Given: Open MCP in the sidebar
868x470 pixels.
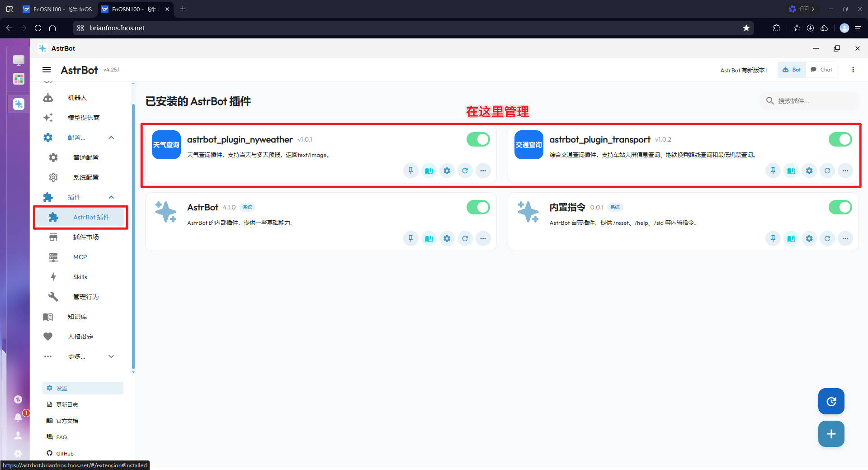Looking at the screenshot, I should tap(80, 257).
